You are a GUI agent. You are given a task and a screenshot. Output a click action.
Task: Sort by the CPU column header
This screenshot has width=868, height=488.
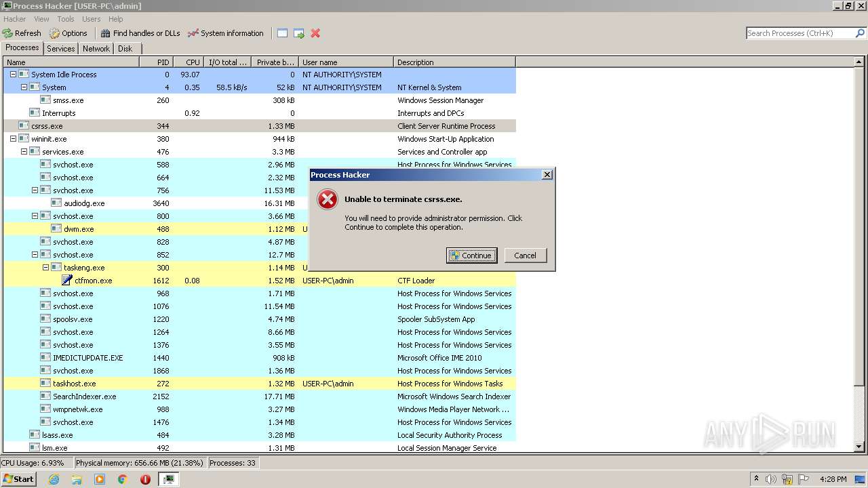click(x=188, y=62)
